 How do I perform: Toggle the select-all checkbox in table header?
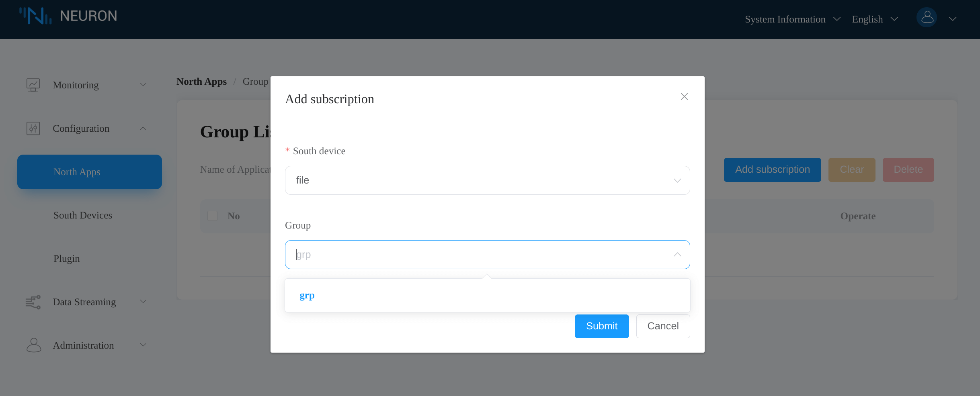click(x=212, y=216)
